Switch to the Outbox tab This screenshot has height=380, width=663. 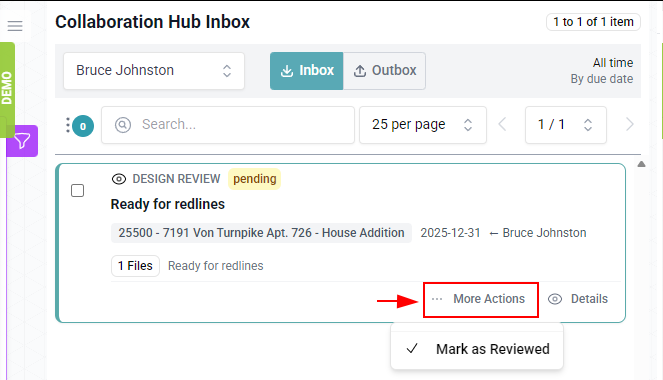tap(384, 71)
